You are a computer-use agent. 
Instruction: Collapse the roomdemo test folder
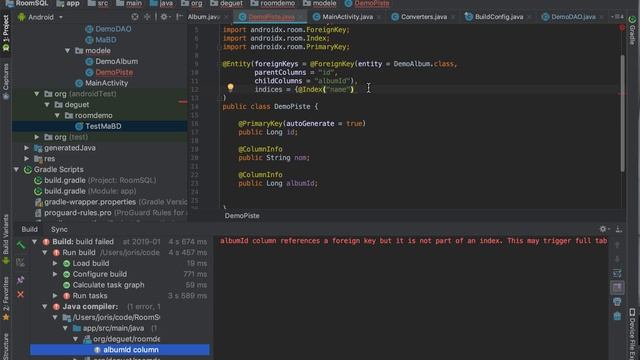point(57,116)
